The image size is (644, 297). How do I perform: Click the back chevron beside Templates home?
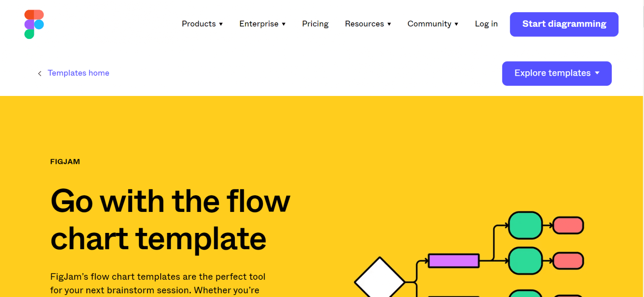pos(39,73)
